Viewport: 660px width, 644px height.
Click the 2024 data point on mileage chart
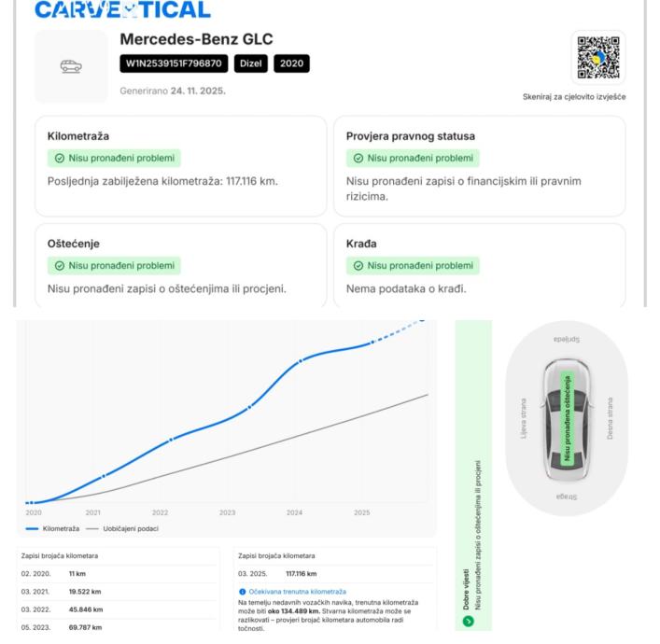click(301, 360)
